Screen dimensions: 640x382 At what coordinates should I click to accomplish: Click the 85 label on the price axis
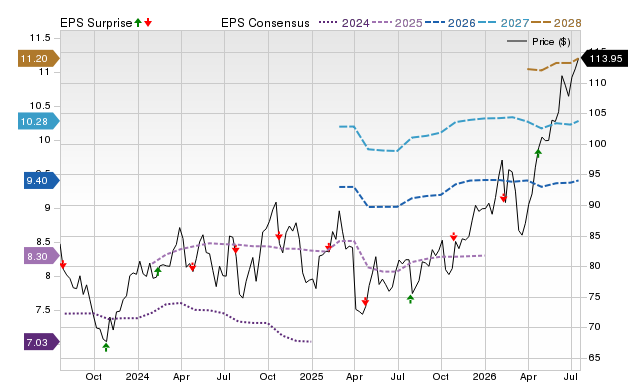point(595,235)
